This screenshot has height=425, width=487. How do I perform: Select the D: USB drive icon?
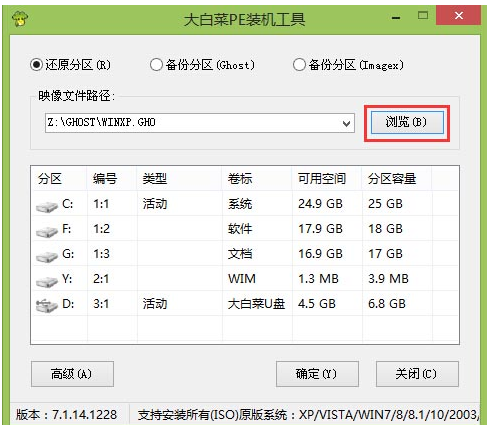47,305
